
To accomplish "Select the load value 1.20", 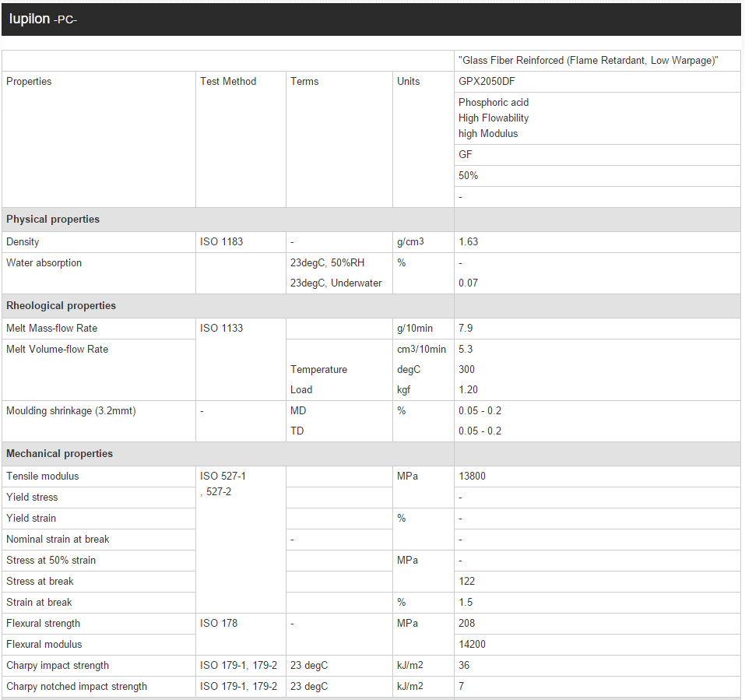I will 468,389.
